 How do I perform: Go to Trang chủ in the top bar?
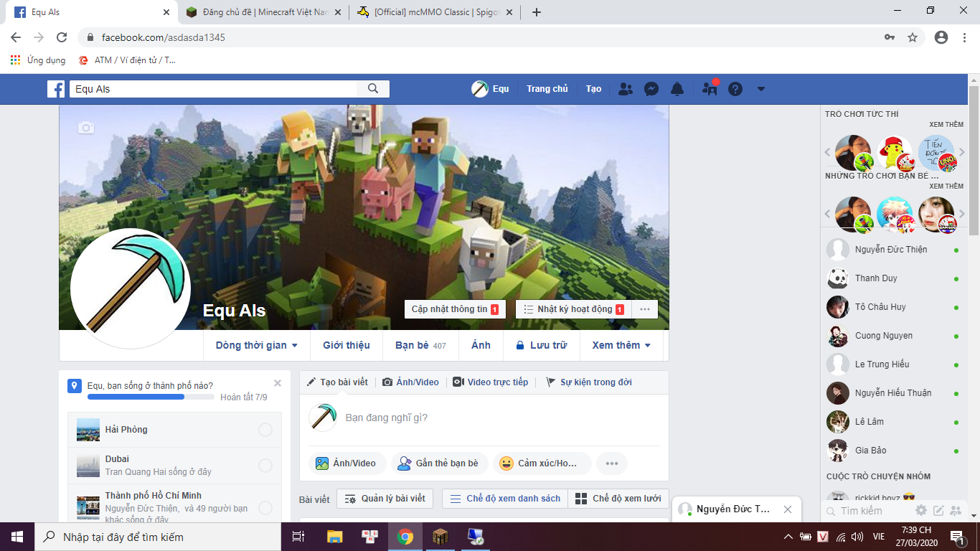pos(547,89)
